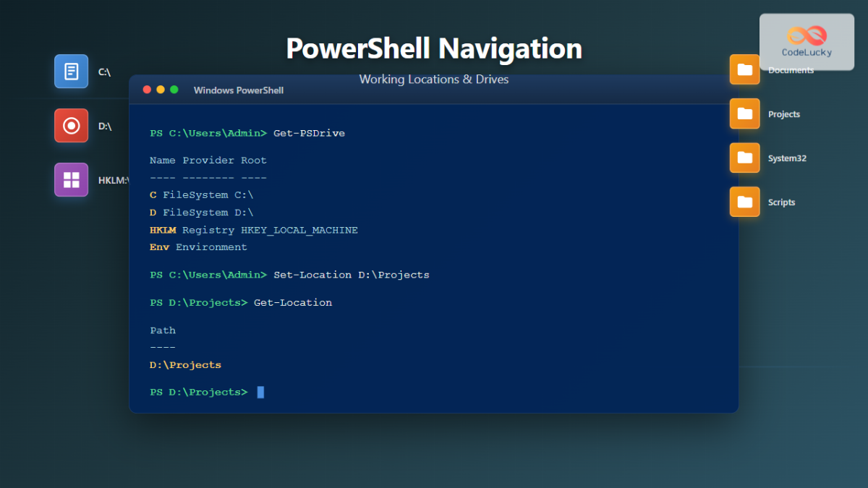868x488 pixels.
Task: Open the Projects folder icon
Action: pyautogui.click(x=744, y=114)
